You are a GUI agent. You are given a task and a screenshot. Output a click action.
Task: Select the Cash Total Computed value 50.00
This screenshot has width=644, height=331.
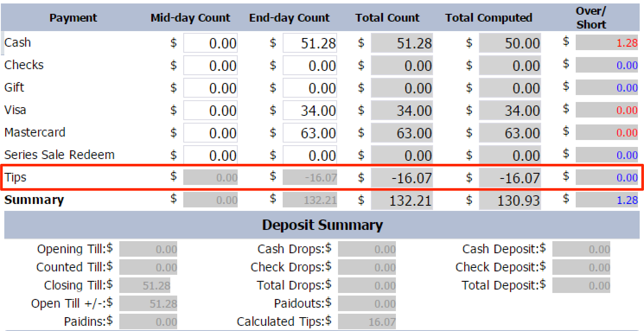[x=510, y=43]
